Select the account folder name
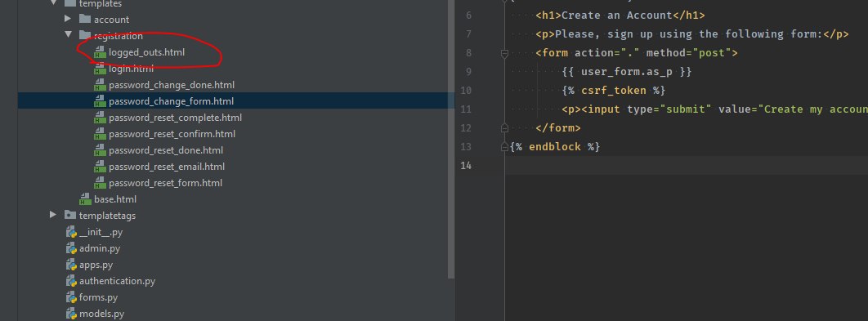Screen dimensions: 868x321 click(x=111, y=20)
